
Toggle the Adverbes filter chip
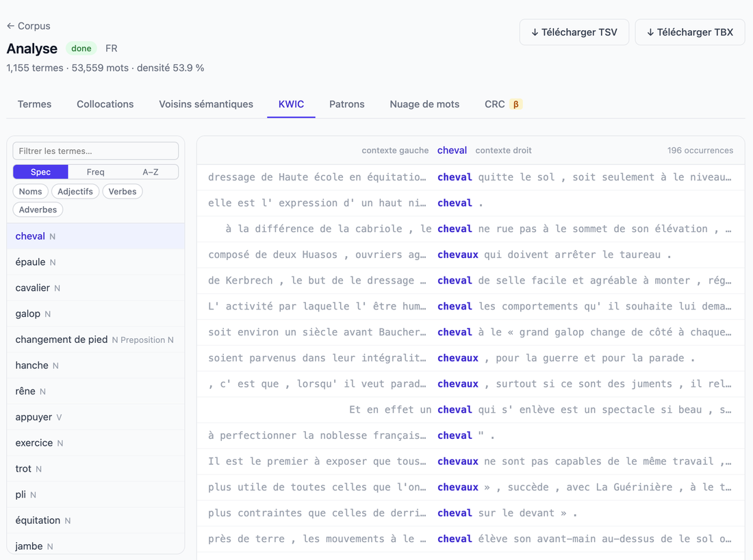click(x=38, y=209)
